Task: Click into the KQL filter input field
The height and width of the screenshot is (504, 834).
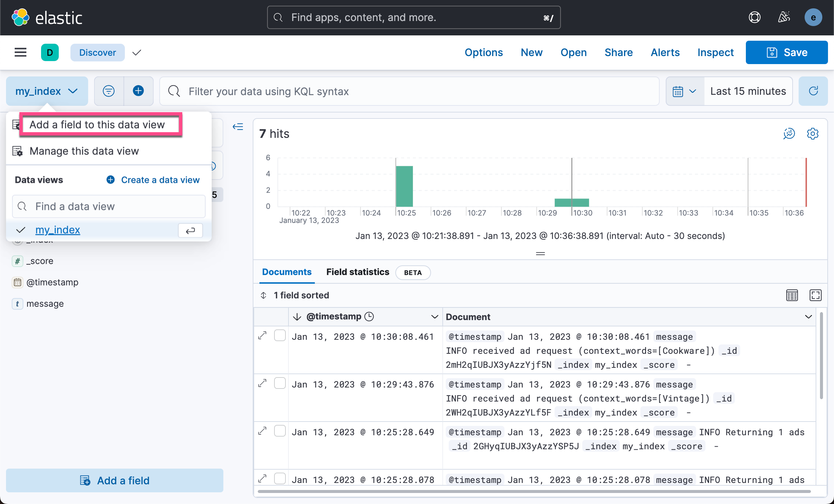Action: click(x=372, y=91)
